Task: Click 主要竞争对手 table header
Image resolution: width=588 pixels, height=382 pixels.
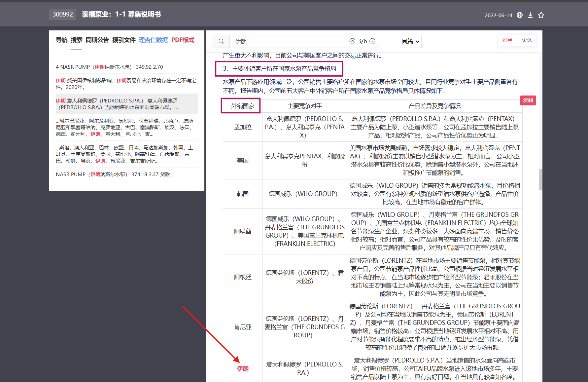Action: click(x=305, y=106)
